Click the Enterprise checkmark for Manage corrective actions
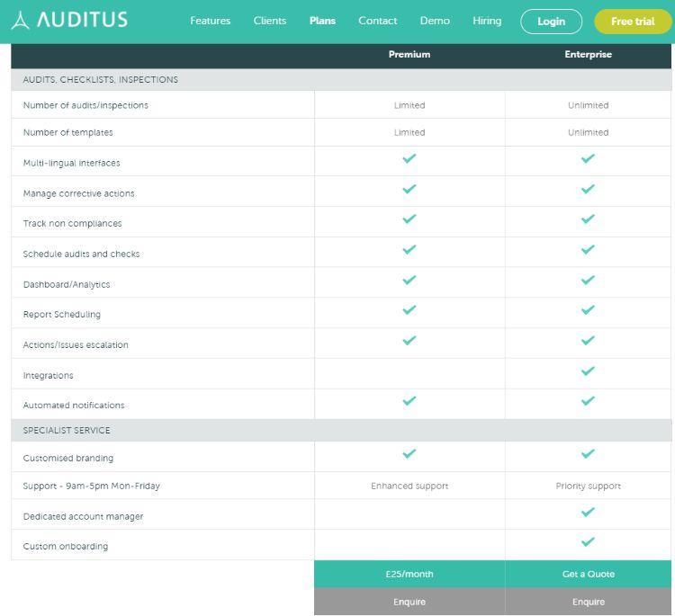The width and height of the screenshot is (675, 616). click(588, 189)
